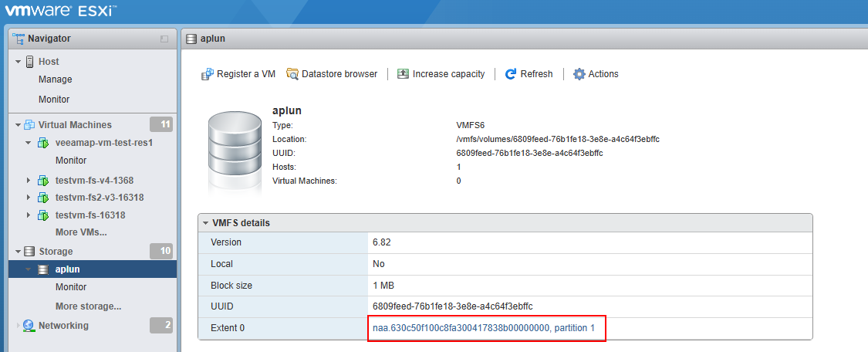Click the Refresh arrow icon
This screenshot has width=868, height=352.
click(511, 74)
